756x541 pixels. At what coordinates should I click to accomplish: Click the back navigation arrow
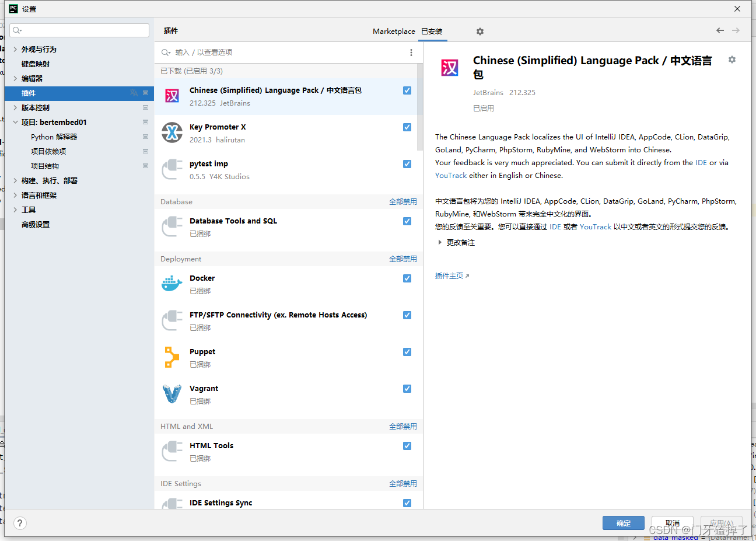click(x=720, y=30)
